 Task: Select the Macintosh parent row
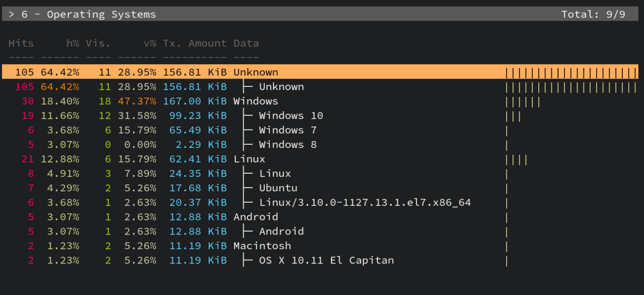coord(262,246)
